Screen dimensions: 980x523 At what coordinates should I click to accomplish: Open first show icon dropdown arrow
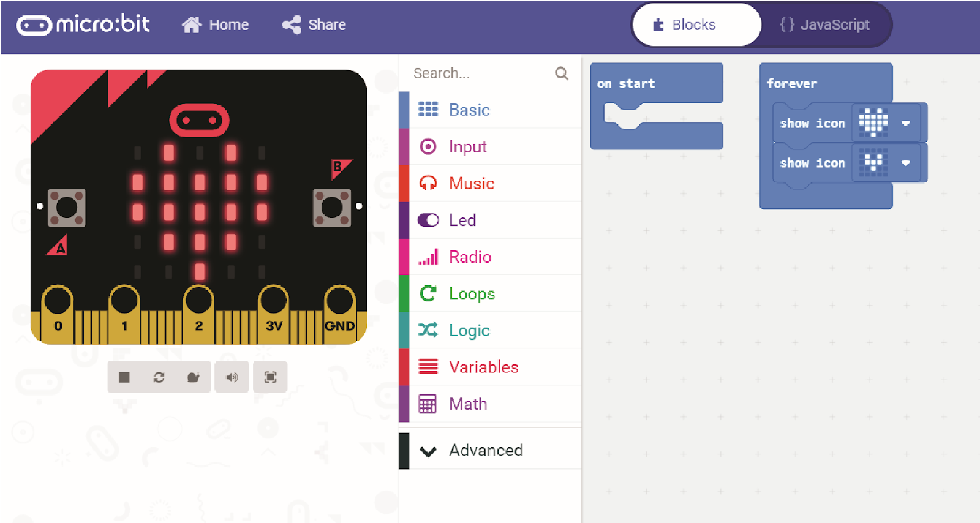tap(906, 124)
